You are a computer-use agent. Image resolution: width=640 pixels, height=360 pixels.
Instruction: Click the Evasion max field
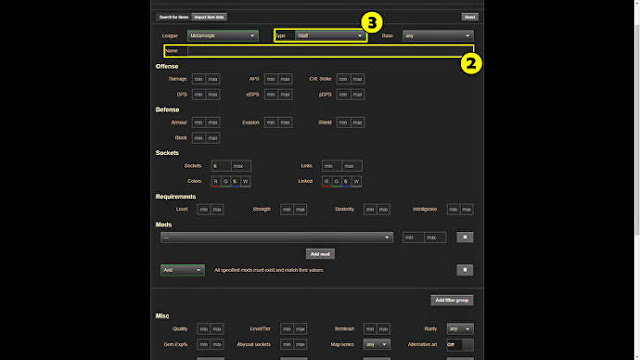point(285,122)
